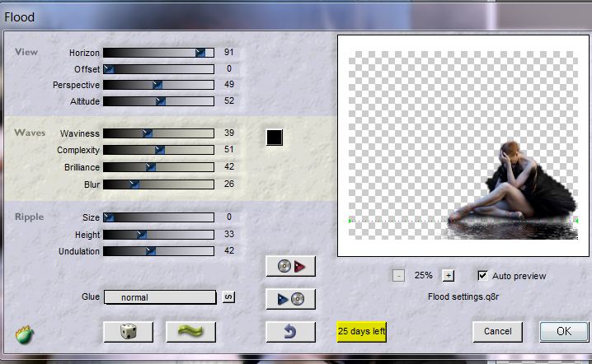
Task: Click the Ripple Height slider track
Action: (158, 235)
